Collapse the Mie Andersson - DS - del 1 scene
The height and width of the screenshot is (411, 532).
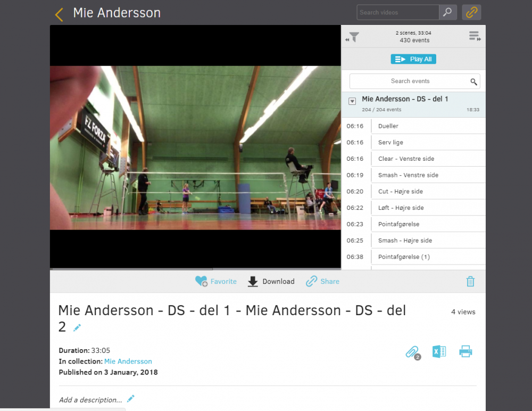pos(352,101)
